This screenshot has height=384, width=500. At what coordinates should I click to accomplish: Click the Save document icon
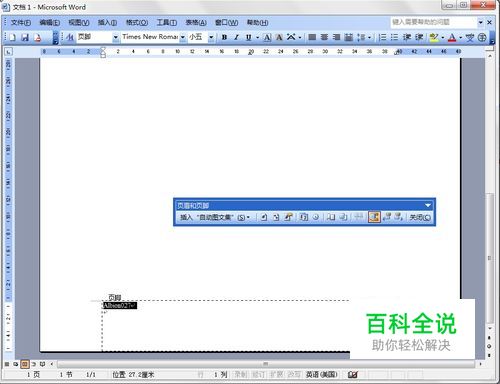coord(25,37)
